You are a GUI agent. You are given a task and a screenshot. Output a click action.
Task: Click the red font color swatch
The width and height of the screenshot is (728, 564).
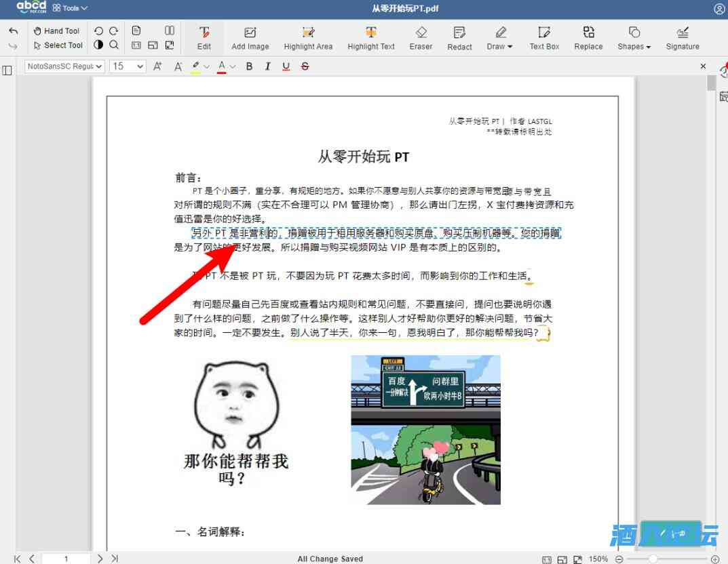coord(222,66)
